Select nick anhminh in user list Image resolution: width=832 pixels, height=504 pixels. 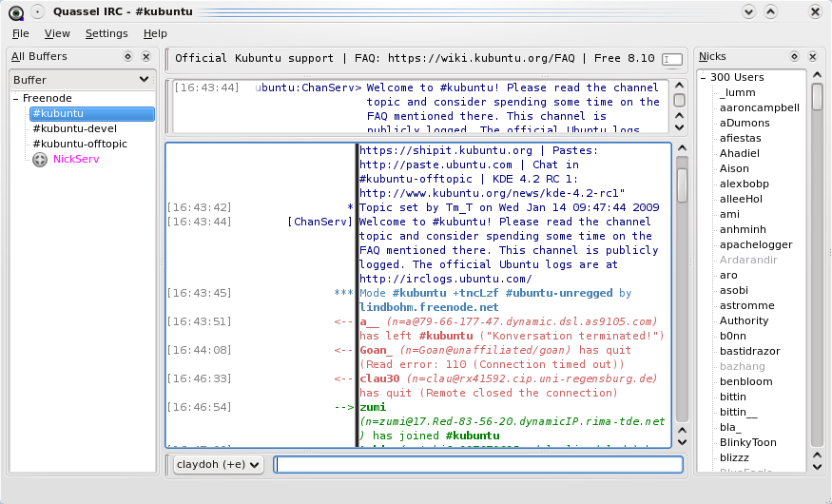pyautogui.click(x=743, y=230)
